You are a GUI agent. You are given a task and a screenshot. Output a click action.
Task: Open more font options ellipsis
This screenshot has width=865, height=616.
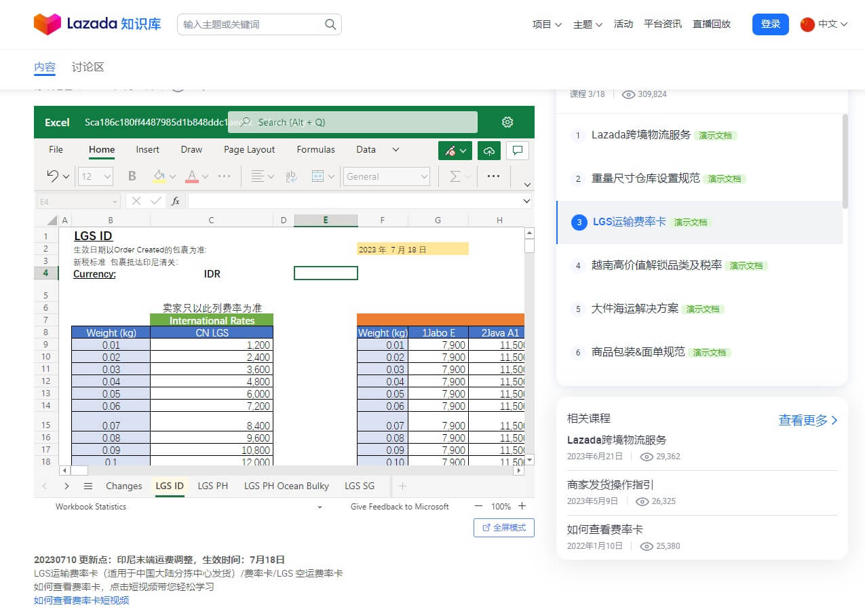pyautogui.click(x=225, y=176)
